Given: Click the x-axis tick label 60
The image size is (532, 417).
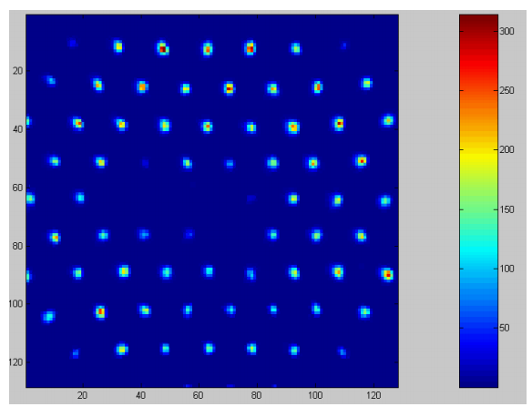Looking at the screenshot, I should (199, 396).
